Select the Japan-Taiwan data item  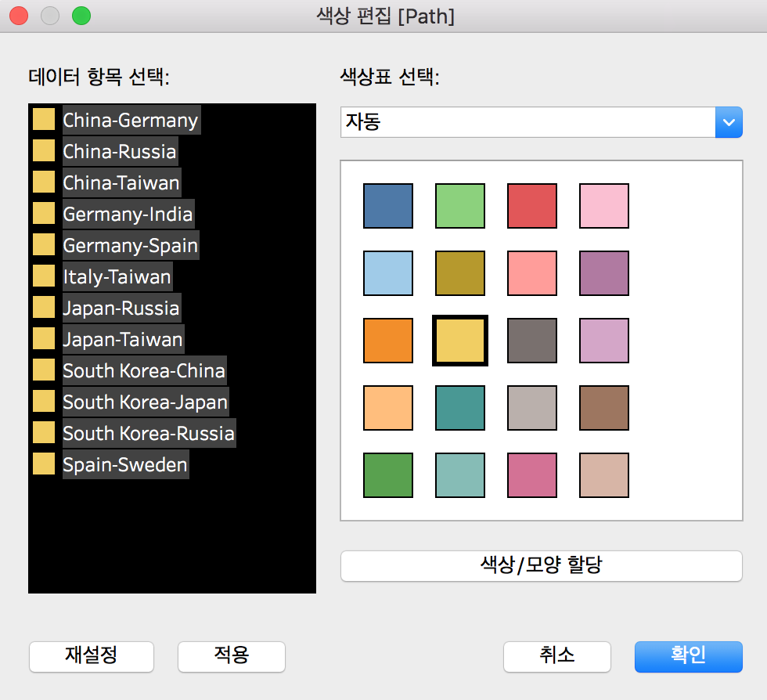tap(123, 339)
